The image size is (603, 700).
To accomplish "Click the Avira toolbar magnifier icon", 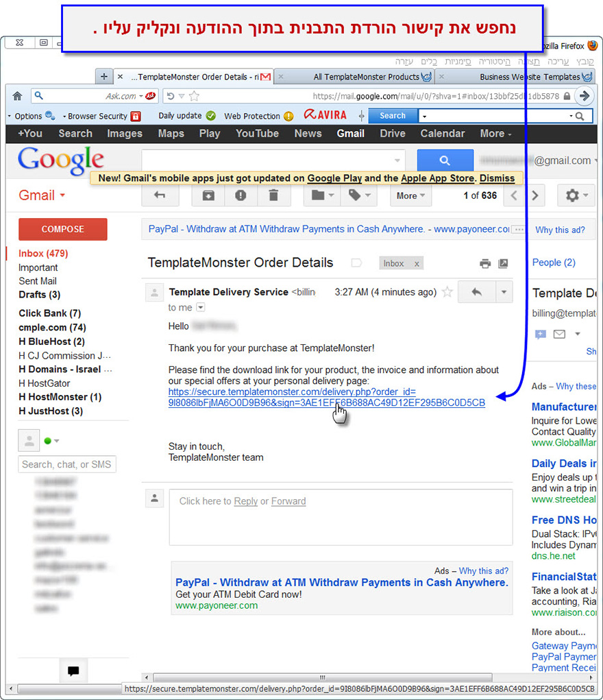I will pos(579,116).
